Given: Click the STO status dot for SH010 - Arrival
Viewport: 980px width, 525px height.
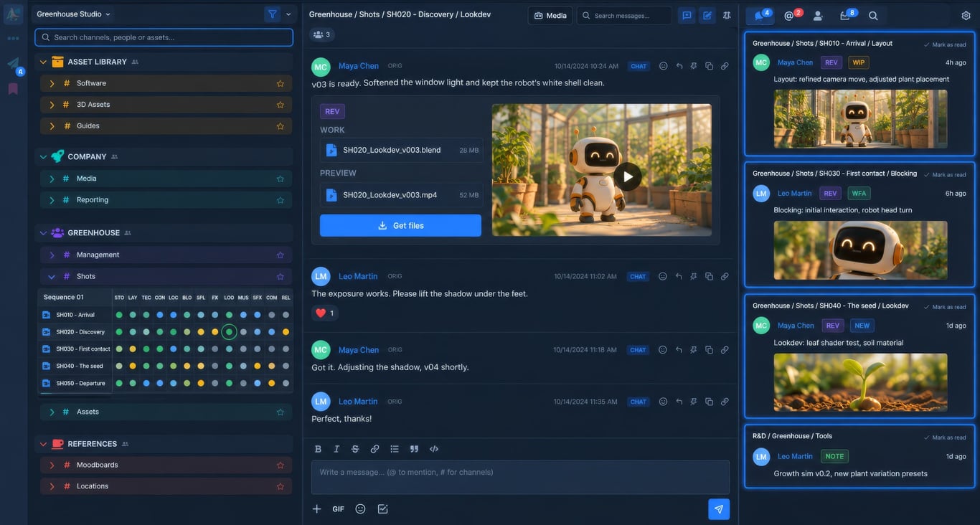Looking at the screenshot, I should pos(119,315).
